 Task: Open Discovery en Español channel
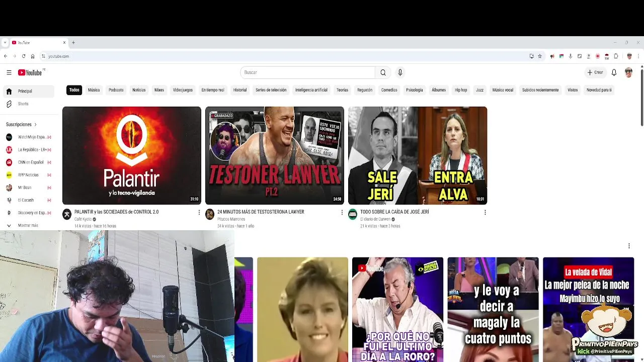tap(28, 212)
